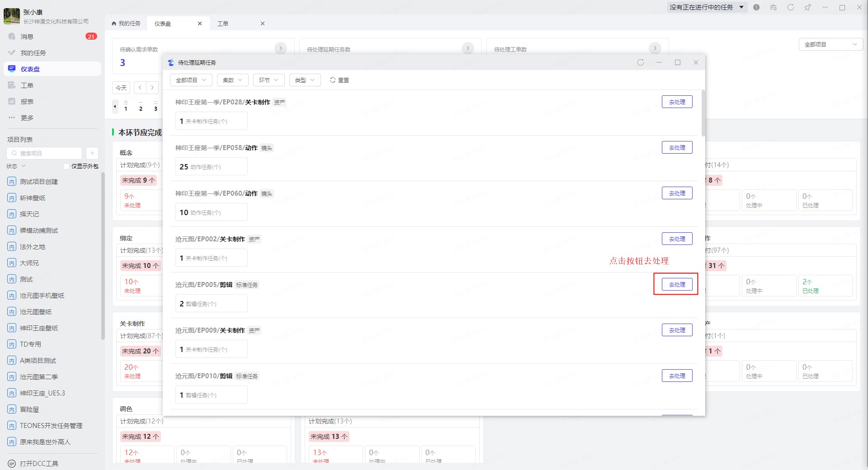
Task: Switch to the 工单 tab
Action: (241, 23)
